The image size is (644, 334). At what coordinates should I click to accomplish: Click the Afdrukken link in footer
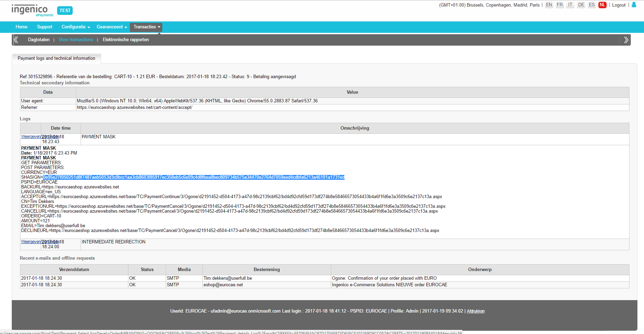click(475, 311)
